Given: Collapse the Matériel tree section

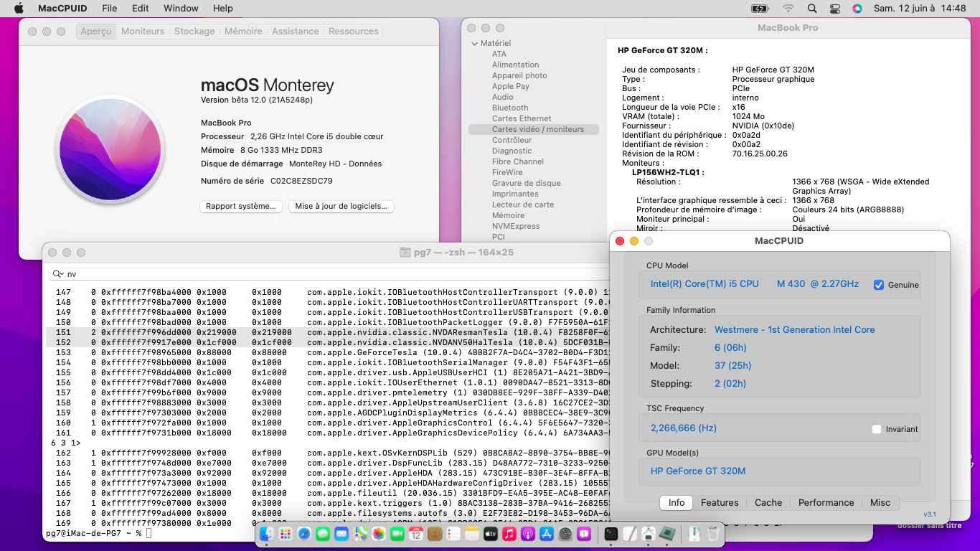Looking at the screenshot, I should pos(475,43).
